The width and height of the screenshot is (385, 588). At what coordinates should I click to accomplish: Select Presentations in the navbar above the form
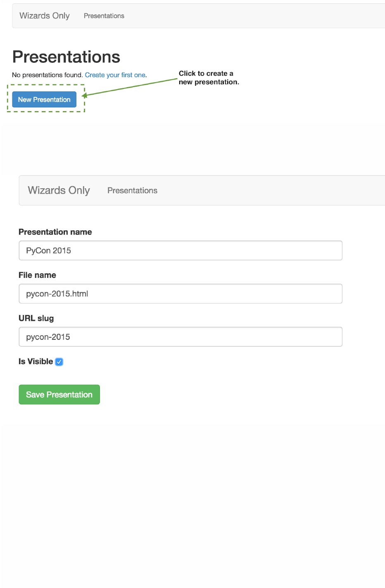point(132,190)
